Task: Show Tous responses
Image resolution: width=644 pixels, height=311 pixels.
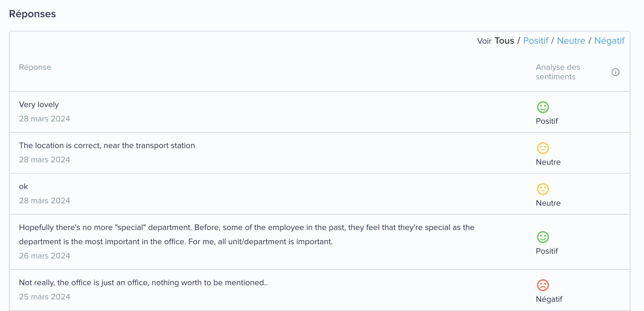Action: coord(504,41)
